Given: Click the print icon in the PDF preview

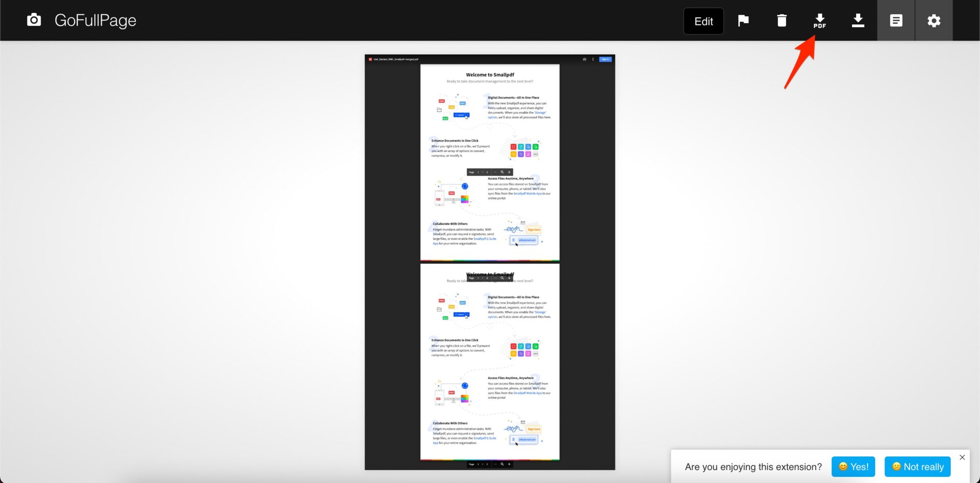Looking at the screenshot, I should (x=584, y=59).
